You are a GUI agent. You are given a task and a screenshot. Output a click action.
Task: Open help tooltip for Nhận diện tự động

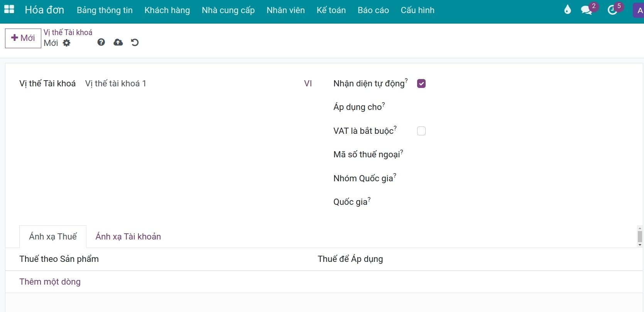(406, 81)
